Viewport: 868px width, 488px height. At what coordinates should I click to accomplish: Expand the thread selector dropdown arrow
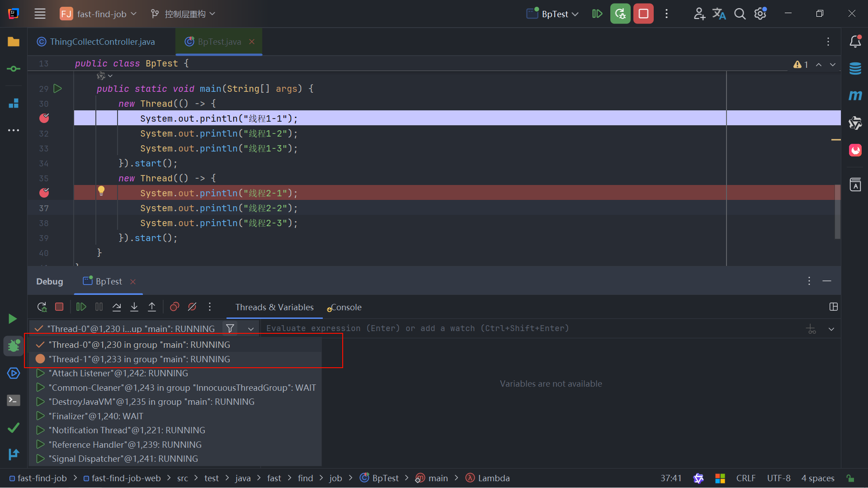click(x=251, y=329)
